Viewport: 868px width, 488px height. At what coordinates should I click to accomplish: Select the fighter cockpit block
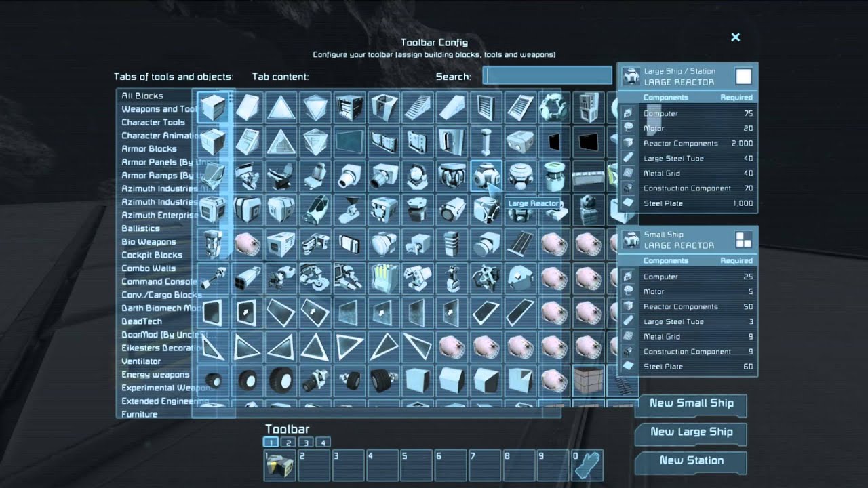(315, 210)
